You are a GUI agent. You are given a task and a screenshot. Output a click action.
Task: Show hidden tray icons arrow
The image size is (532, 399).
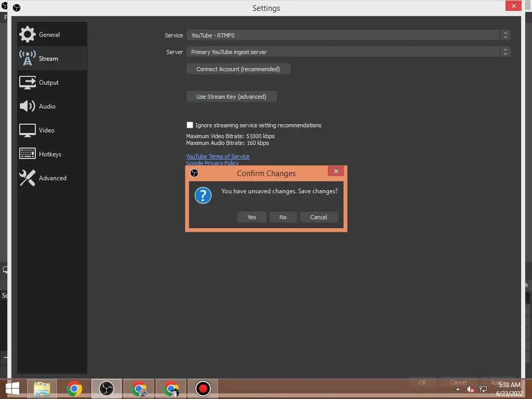458,389
